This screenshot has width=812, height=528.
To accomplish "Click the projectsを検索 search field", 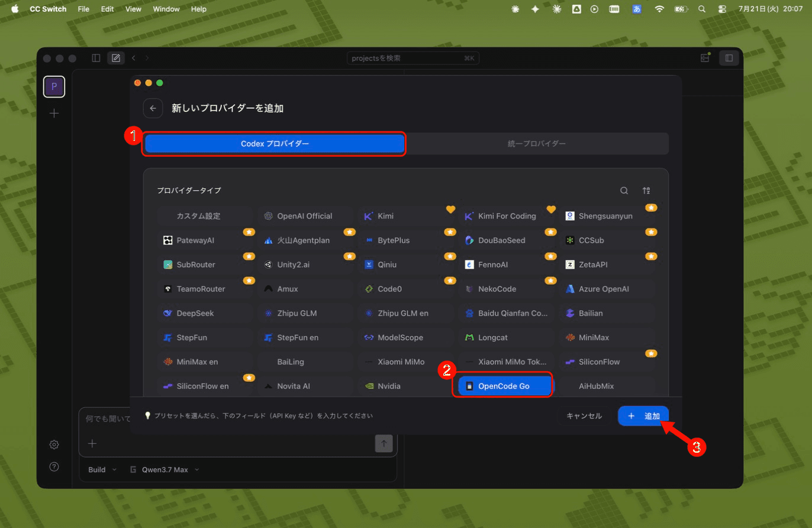I will [413, 58].
